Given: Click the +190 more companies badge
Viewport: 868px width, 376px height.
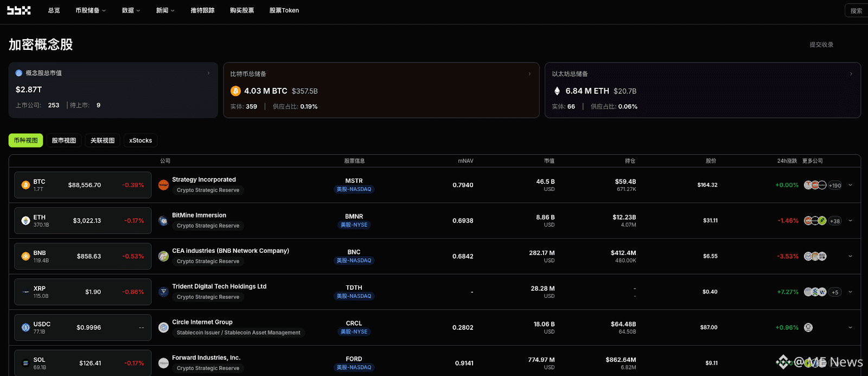Looking at the screenshot, I should tap(835, 186).
